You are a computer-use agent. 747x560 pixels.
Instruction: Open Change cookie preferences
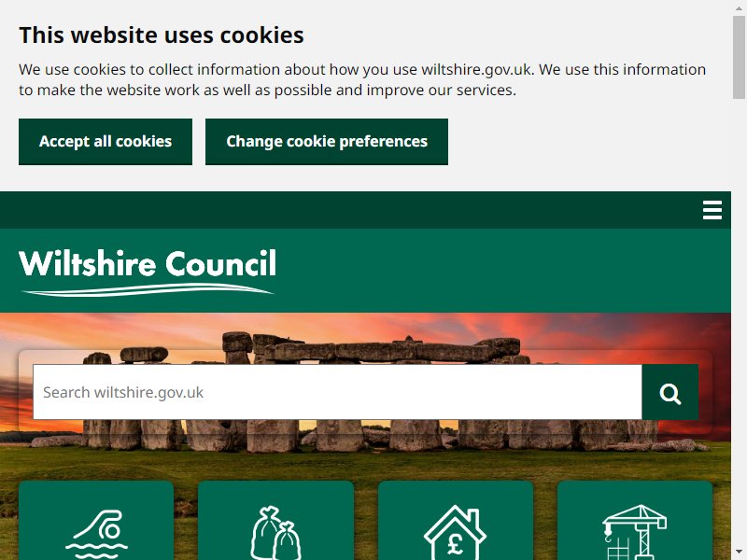pos(326,142)
